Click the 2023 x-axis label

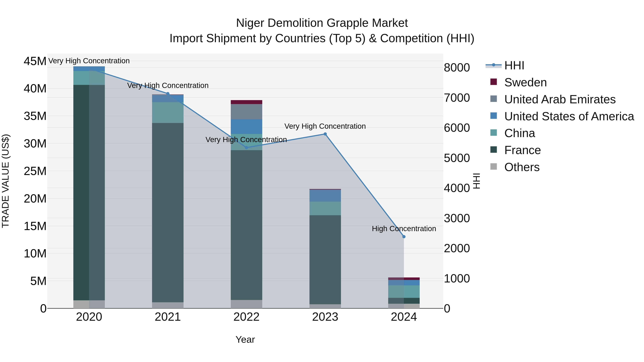coord(325,317)
